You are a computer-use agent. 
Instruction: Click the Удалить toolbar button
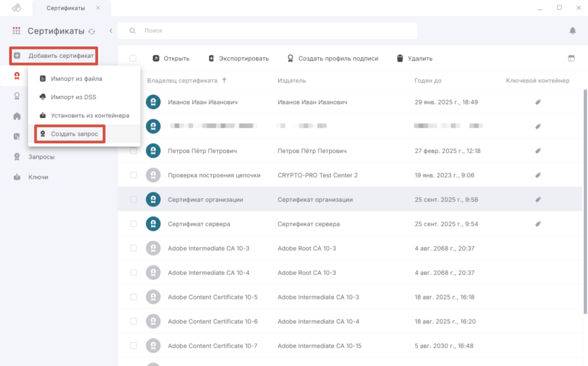click(x=415, y=59)
